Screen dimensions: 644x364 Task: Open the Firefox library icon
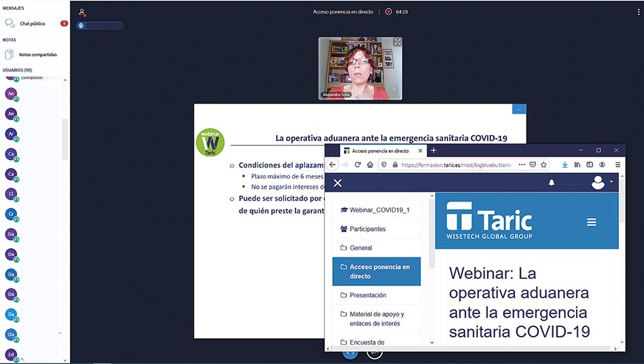click(x=577, y=164)
